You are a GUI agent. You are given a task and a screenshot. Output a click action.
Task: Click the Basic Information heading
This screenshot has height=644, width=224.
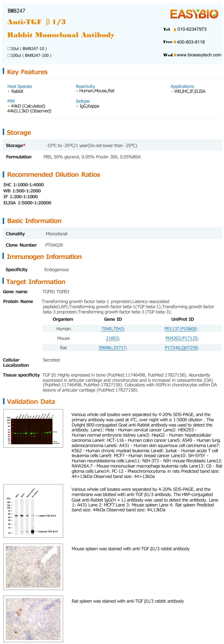coord(34,221)
